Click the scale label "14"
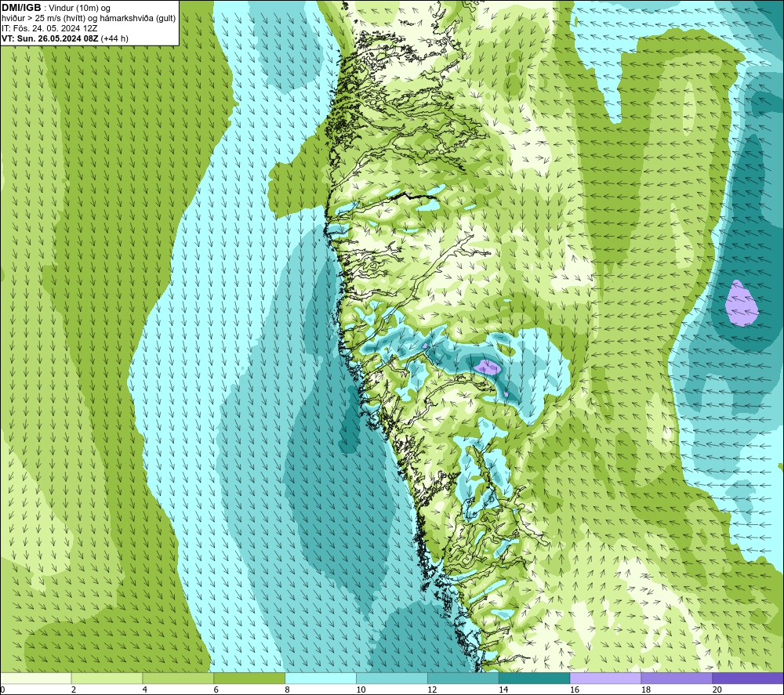This screenshot has width=784, height=695. (503, 690)
